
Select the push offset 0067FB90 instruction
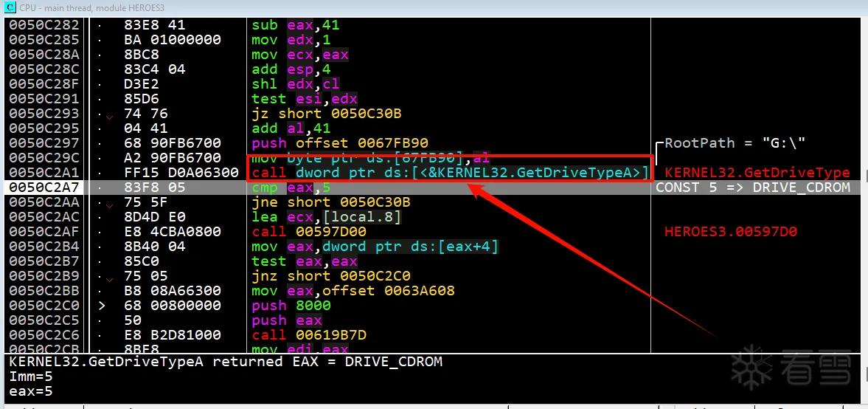click(340, 143)
